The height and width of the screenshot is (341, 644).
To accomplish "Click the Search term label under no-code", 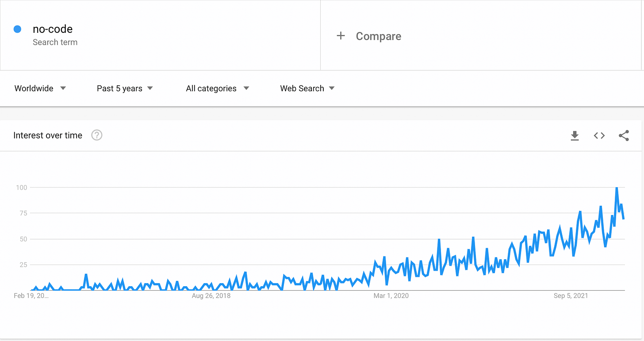I will [x=55, y=42].
